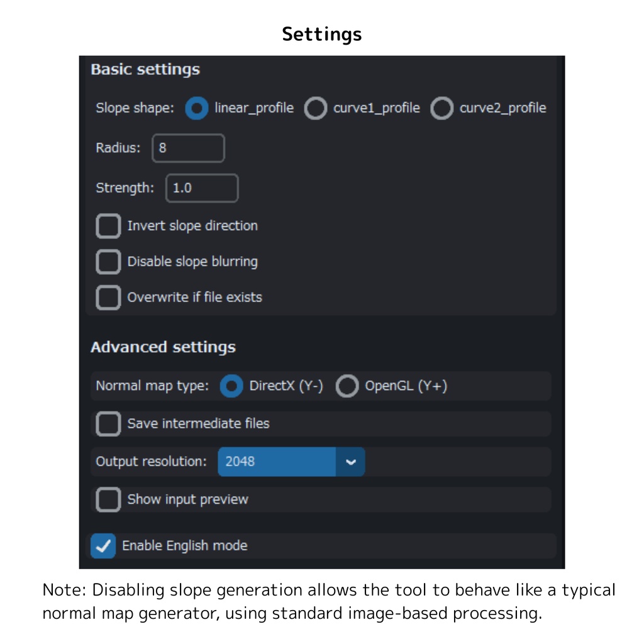Screen dimensions: 644x644
Task: Check the Disable slope blurring option
Action: 108,262
